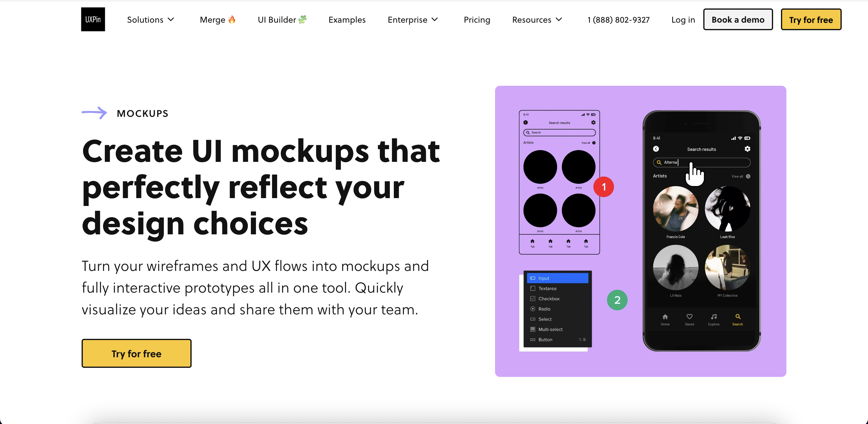Select the Select element from dropdown list
This screenshot has width=868, height=424.
[544, 319]
